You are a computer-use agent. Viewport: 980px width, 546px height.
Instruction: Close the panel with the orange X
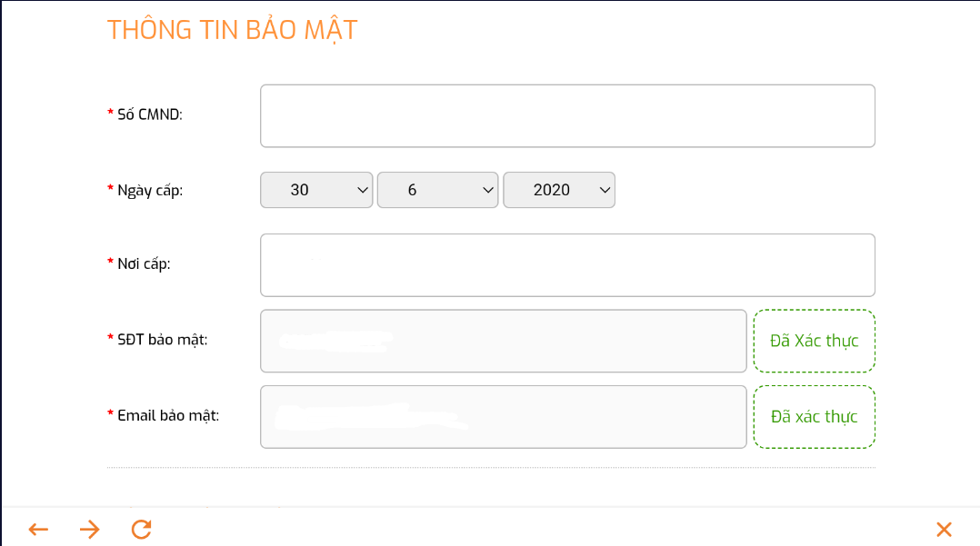944,530
